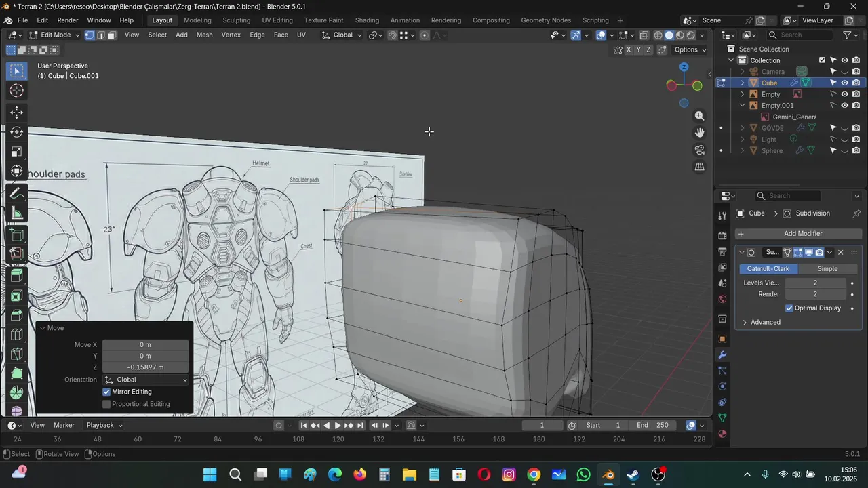Hide the Cube object in viewport

click(x=844, y=83)
